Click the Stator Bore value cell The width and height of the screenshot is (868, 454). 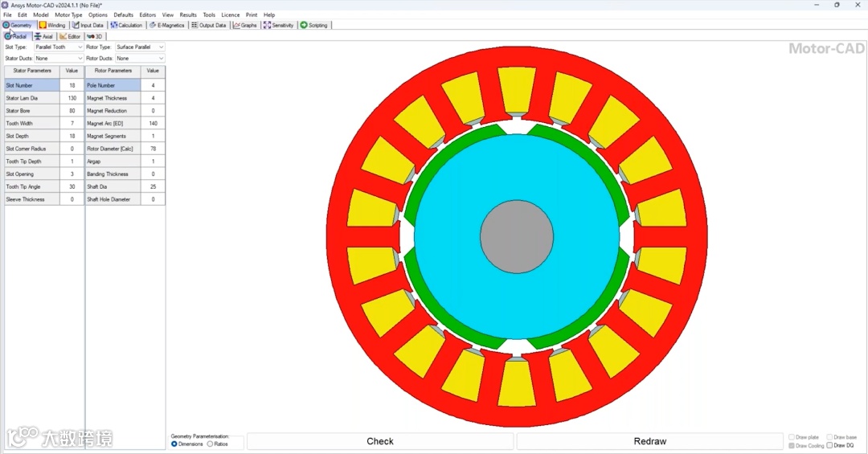(x=72, y=111)
